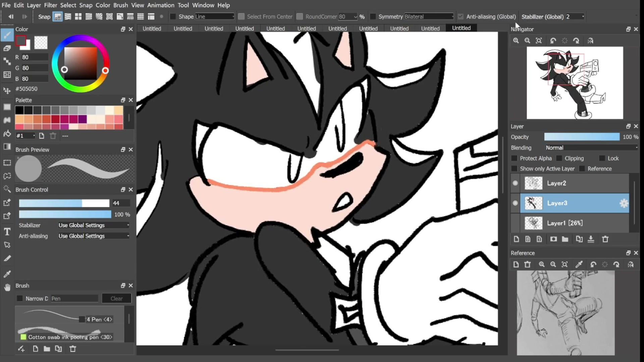Select the Layer1 [26%] layer
Viewport: 644px width, 362px height.
pos(575,223)
